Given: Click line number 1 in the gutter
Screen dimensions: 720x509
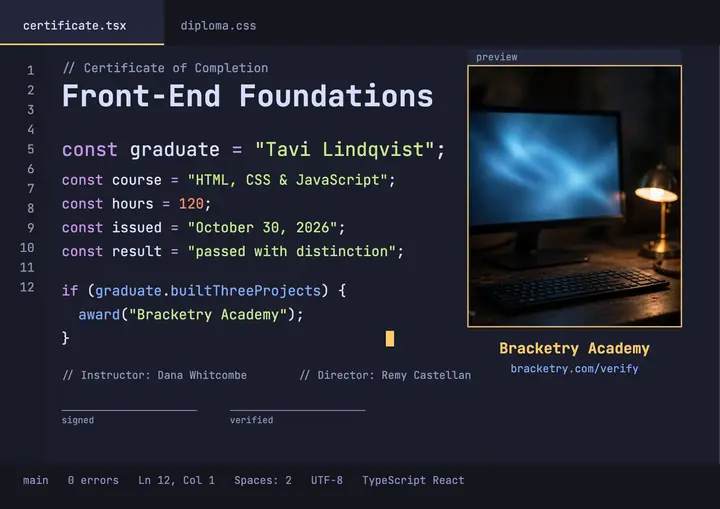Looking at the screenshot, I should 30,71.
